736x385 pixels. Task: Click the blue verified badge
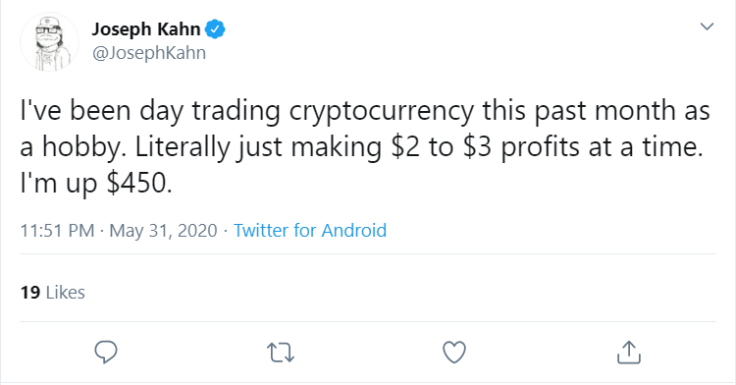click(215, 30)
